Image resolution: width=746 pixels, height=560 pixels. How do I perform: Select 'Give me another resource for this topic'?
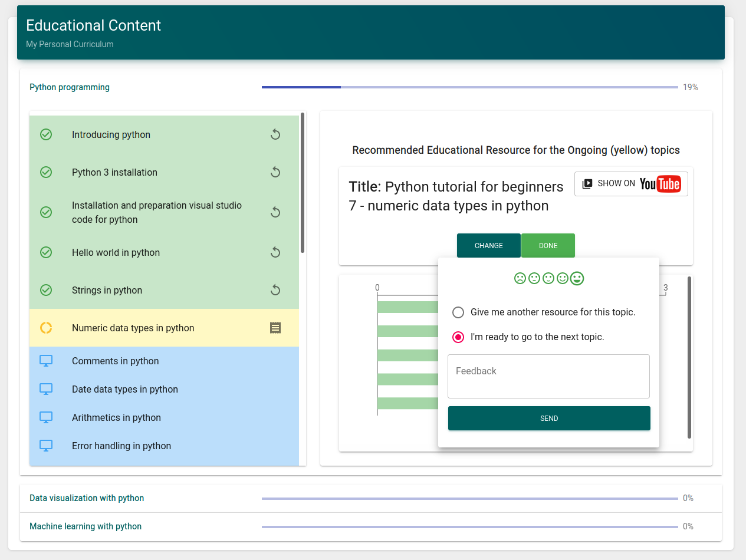click(x=458, y=312)
